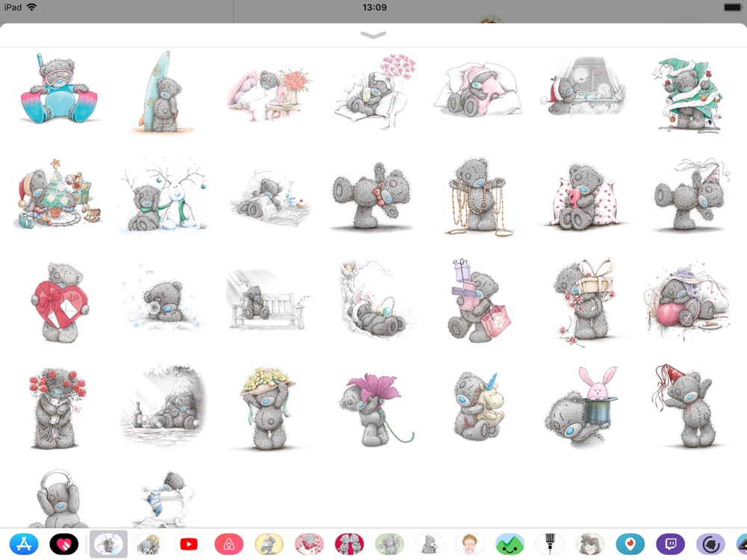Choose the bear draped in bead necklaces
This screenshot has height=560, width=747.
[478, 197]
